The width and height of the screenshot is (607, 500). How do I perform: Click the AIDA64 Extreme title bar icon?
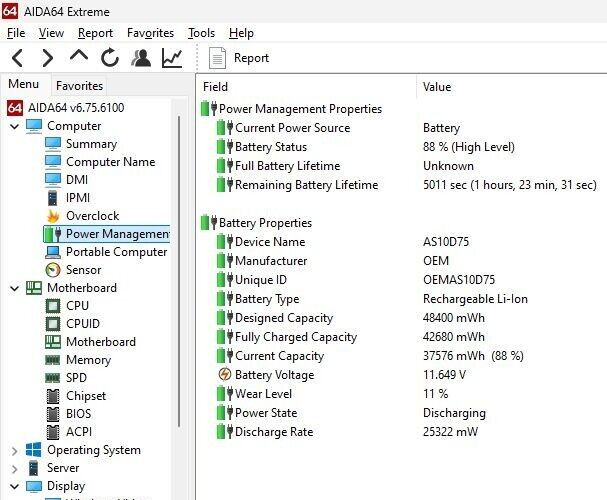(x=10, y=11)
